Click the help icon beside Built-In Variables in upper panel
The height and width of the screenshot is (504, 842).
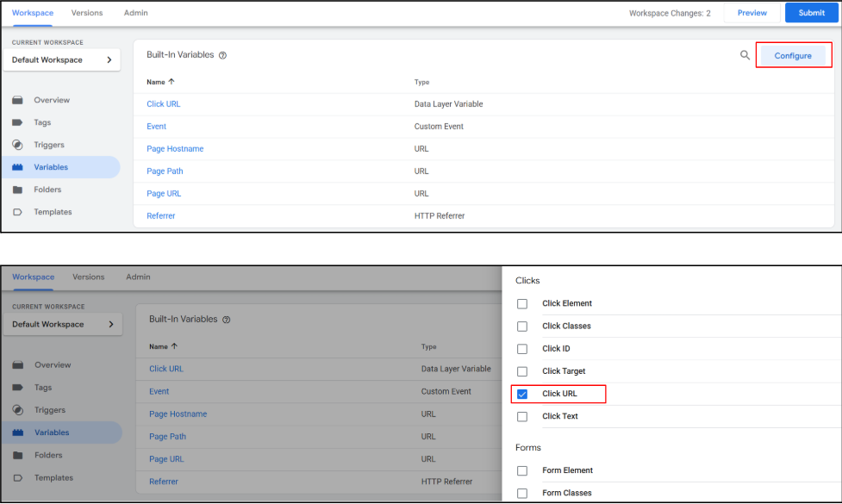click(x=222, y=55)
